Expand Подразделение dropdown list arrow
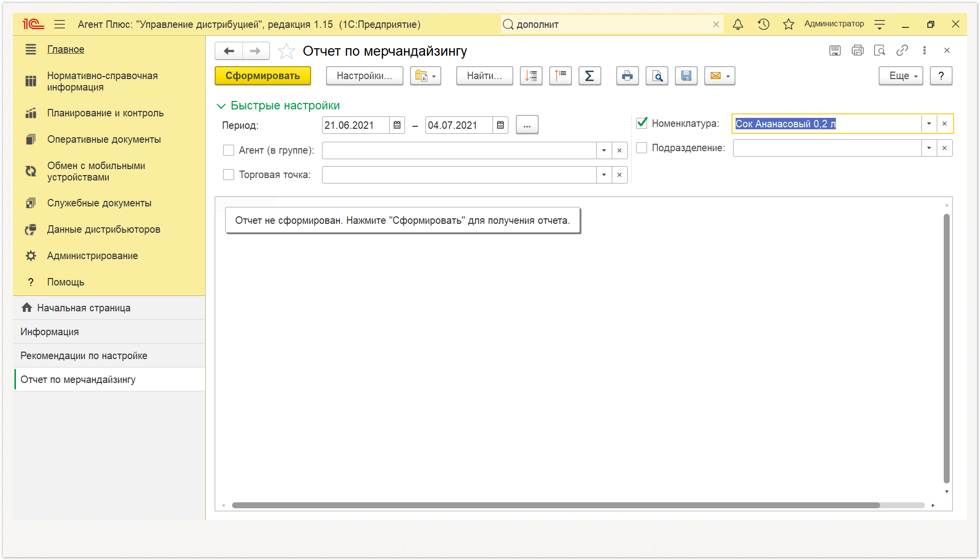Image resolution: width=980 pixels, height=560 pixels. [x=929, y=148]
